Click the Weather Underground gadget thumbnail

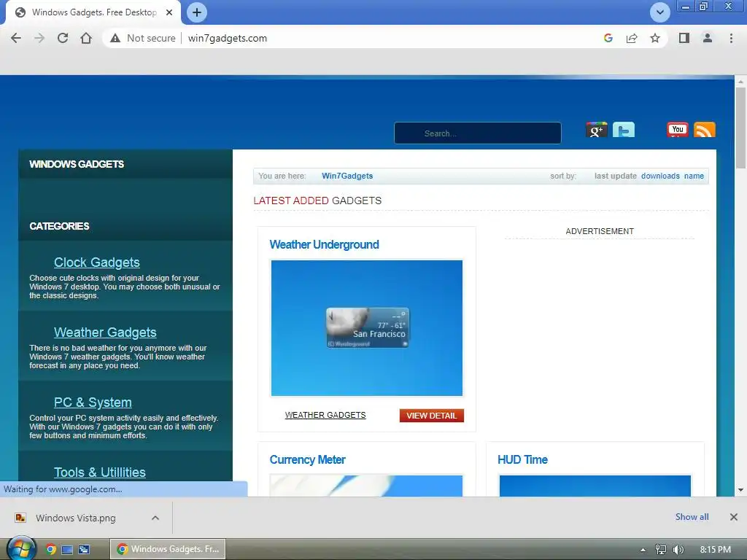point(366,328)
